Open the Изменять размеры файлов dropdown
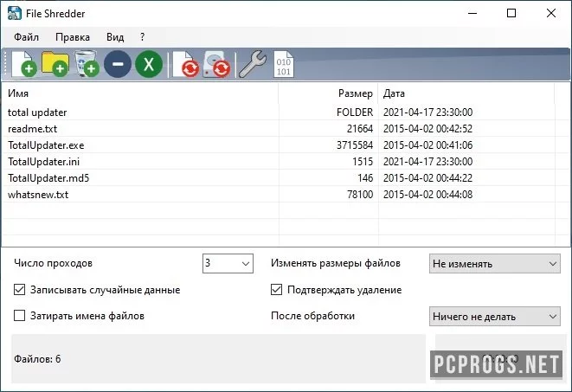 495,264
